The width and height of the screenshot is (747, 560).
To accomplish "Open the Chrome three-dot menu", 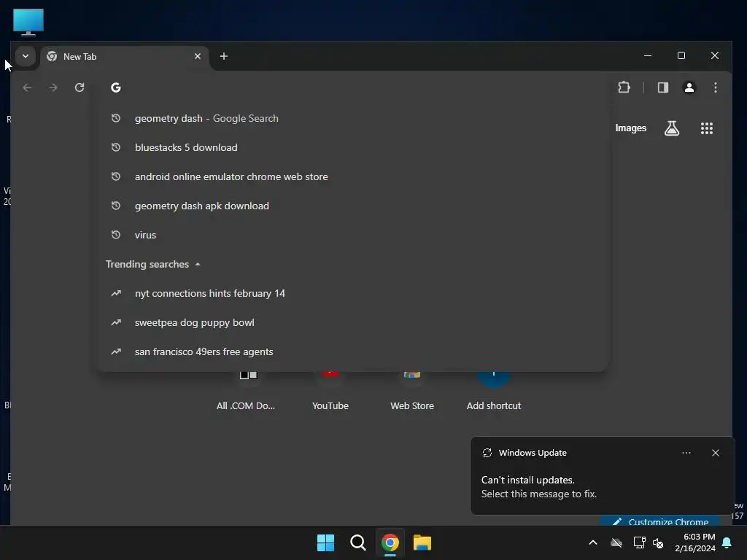I will pos(716,87).
